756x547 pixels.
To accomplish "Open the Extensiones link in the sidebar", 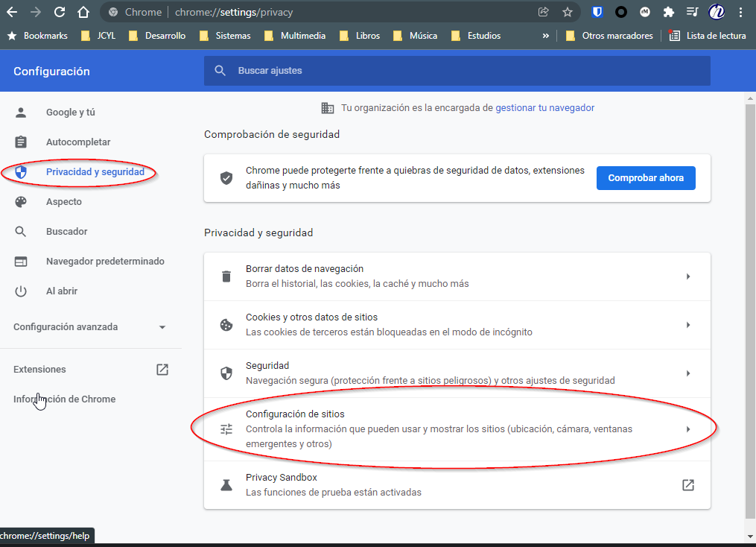I will [x=39, y=370].
